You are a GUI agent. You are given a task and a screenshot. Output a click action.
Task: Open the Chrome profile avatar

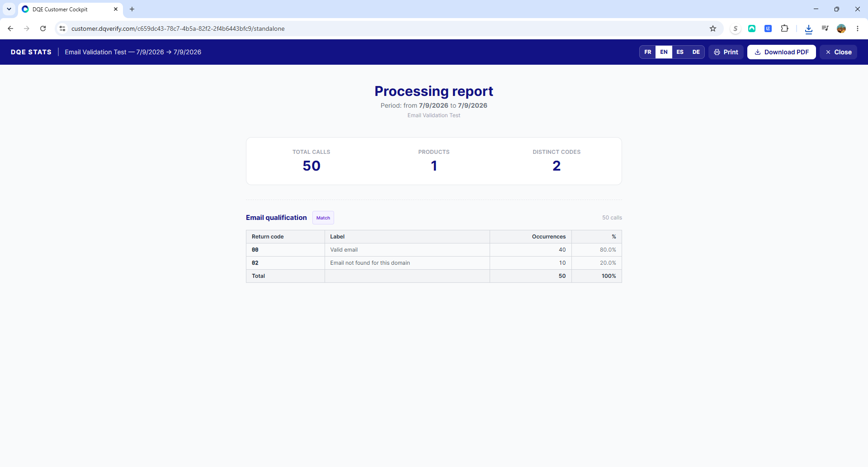click(841, 29)
